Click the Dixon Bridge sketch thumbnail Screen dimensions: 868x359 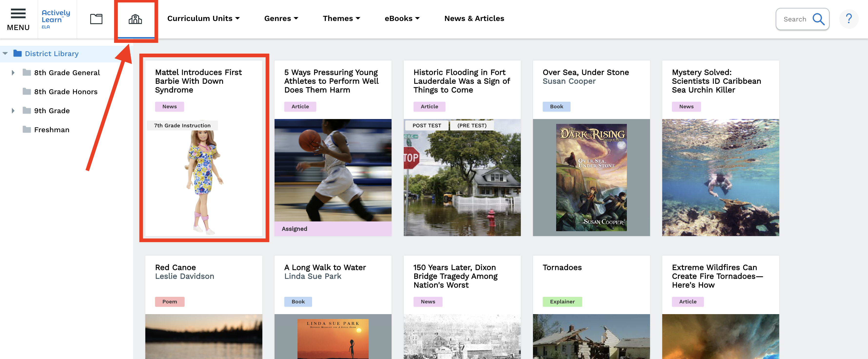[x=462, y=336]
